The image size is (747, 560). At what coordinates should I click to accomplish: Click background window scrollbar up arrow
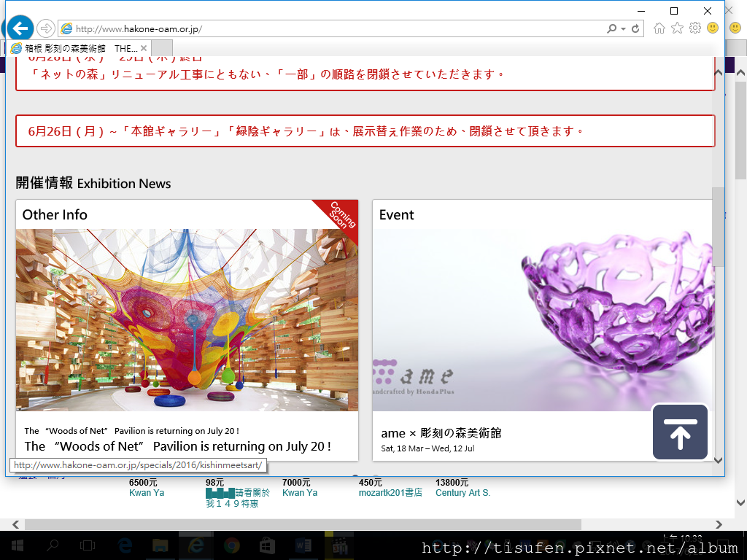pyautogui.click(x=740, y=73)
